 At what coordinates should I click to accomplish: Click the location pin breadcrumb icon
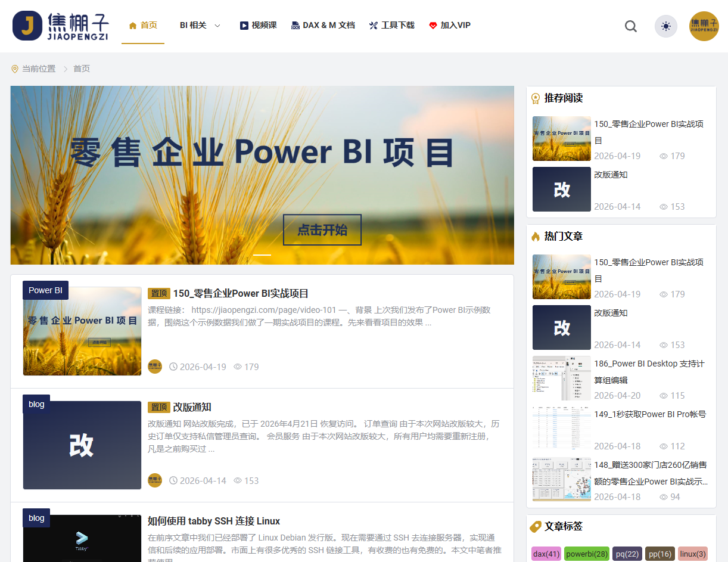click(x=15, y=69)
